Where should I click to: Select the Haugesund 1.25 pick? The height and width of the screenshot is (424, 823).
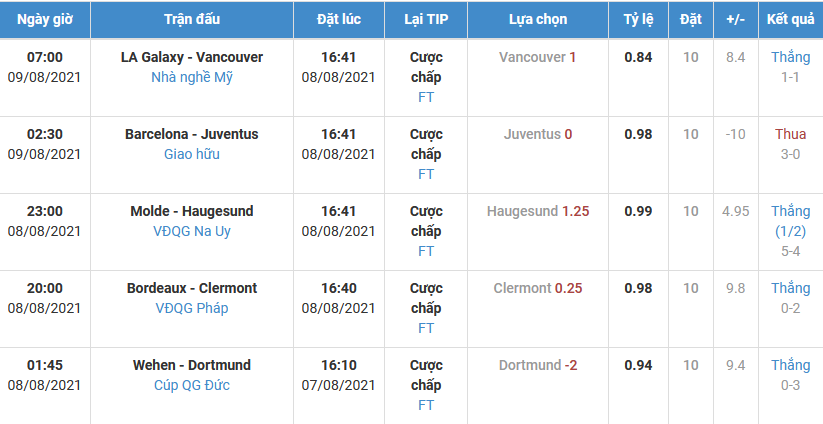[x=537, y=211]
